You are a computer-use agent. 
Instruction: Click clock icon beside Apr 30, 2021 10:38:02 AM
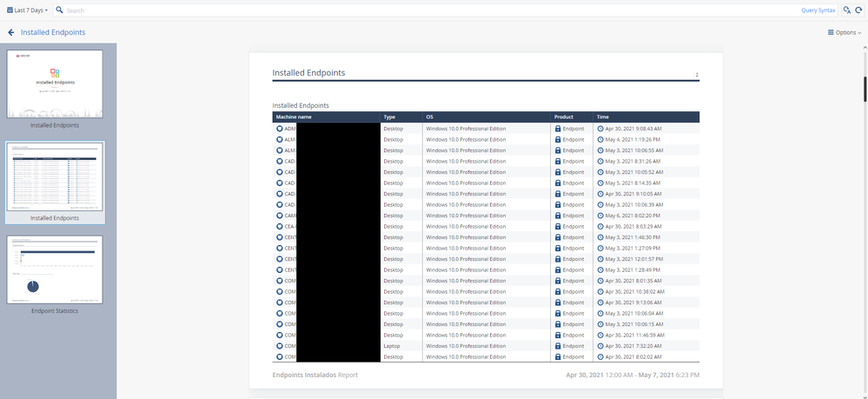click(x=600, y=291)
